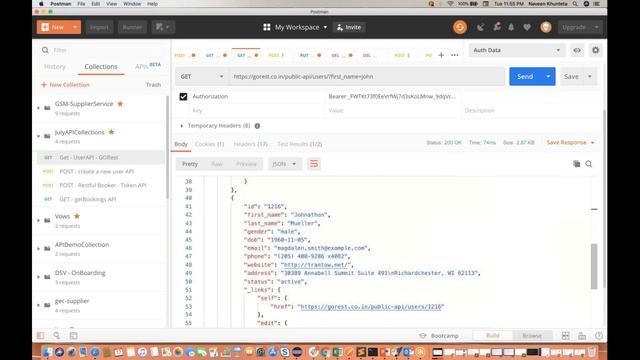Add a new request tab with plus icon
640x360 pixels.
[441, 55]
